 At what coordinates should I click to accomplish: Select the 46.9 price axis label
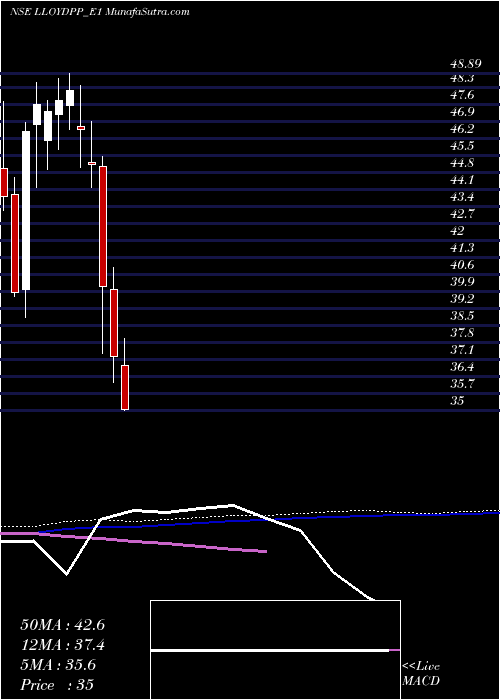tap(462, 112)
